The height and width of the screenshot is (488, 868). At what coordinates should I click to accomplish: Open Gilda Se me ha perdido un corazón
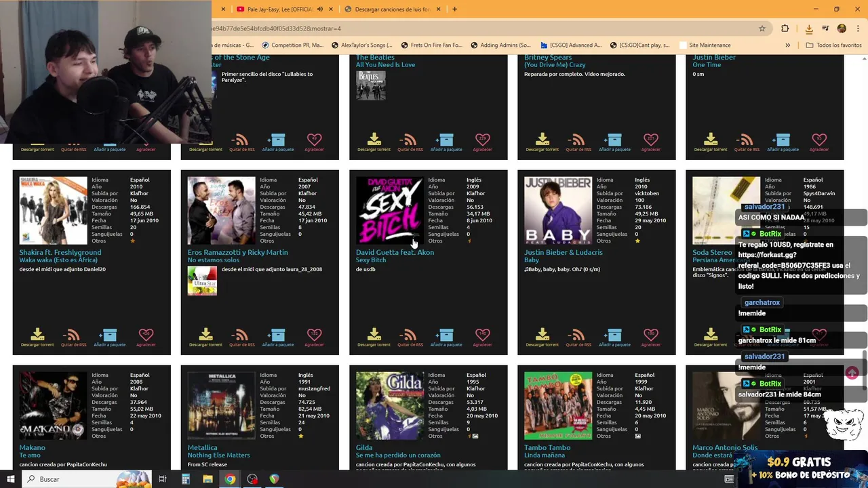[398, 455]
